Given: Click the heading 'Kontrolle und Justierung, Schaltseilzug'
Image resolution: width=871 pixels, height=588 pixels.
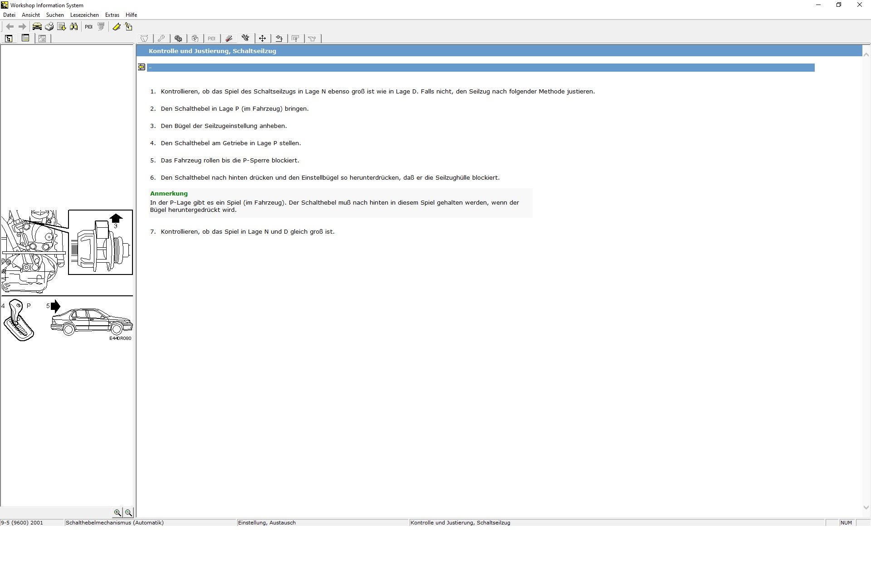Looking at the screenshot, I should coord(212,51).
